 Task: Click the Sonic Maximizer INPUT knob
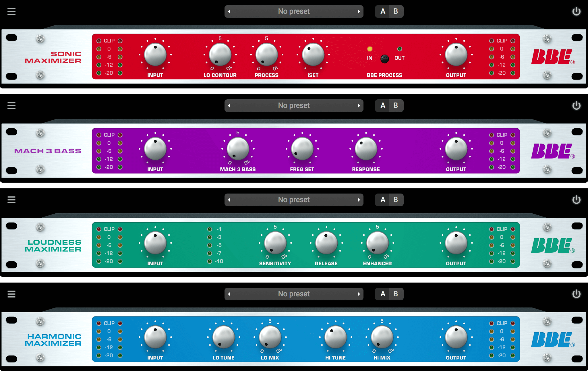(x=155, y=55)
